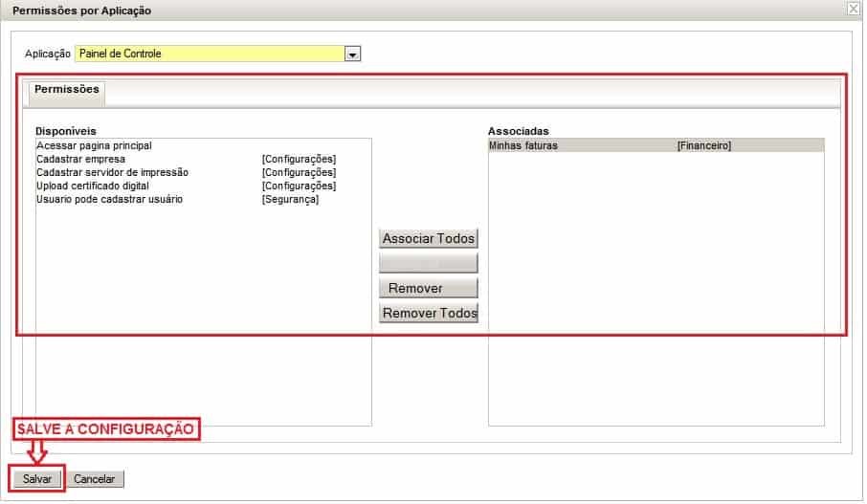Click the Painel de Controle combo field
This screenshot has height=504, width=867.
click(210, 55)
